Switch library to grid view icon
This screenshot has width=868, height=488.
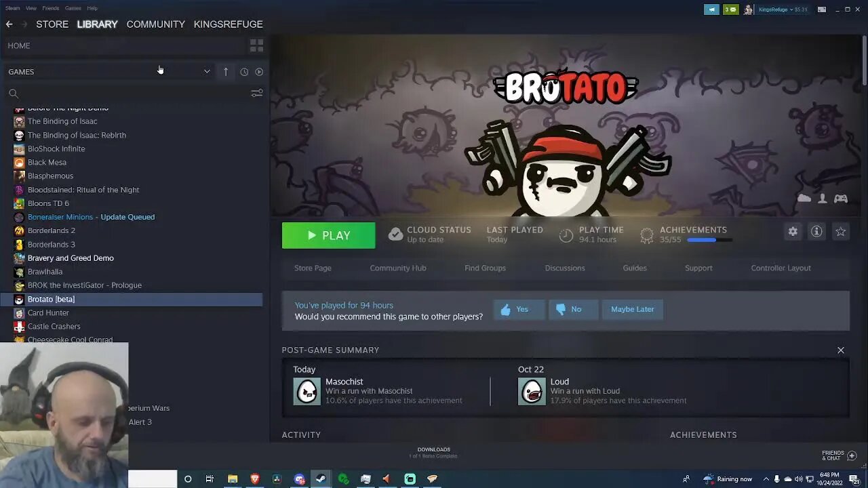[256, 45]
